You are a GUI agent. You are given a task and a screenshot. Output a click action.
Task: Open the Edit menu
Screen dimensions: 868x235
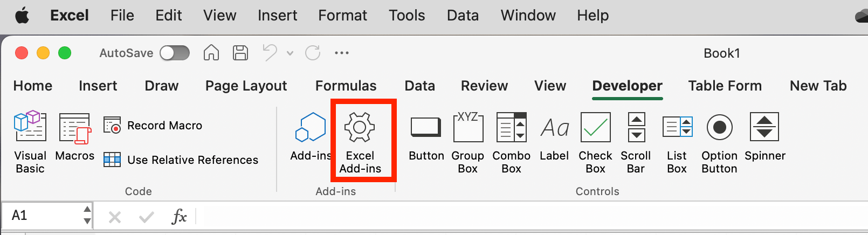(x=169, y=15)
